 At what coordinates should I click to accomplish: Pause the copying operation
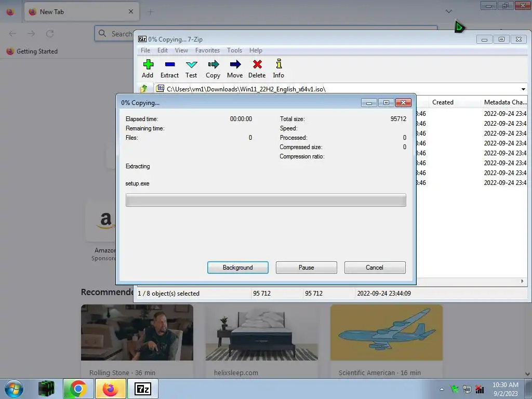pos(307,268)
